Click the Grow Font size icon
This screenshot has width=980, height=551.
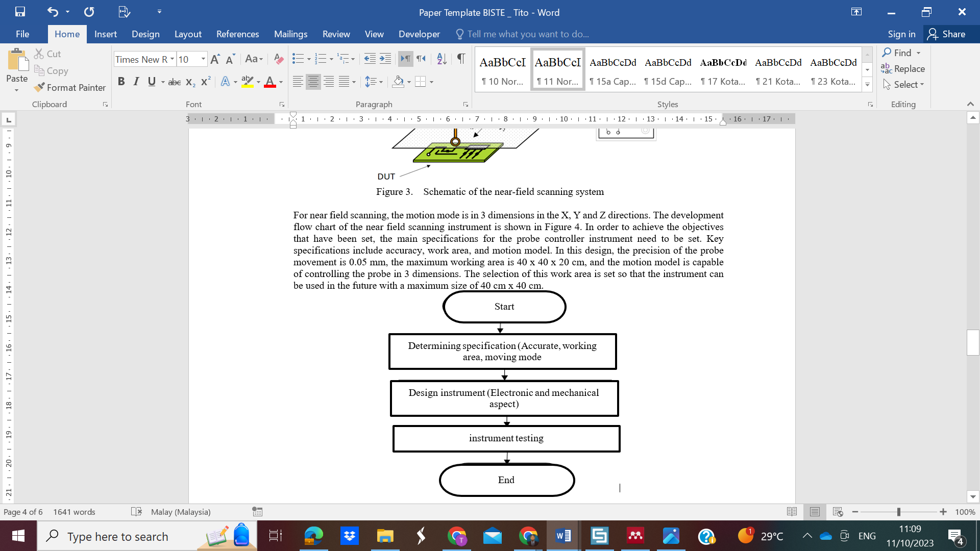tap(215, 59)
